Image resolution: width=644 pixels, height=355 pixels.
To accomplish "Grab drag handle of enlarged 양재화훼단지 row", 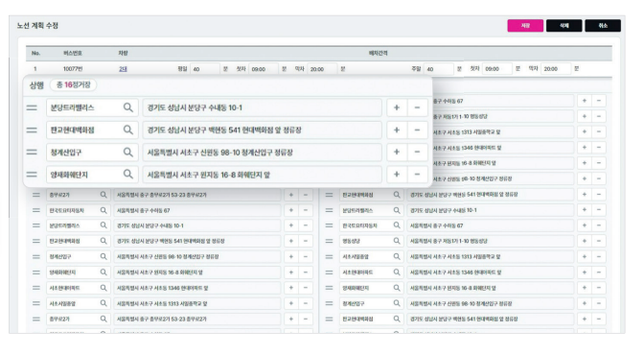I will click(32, 175).
